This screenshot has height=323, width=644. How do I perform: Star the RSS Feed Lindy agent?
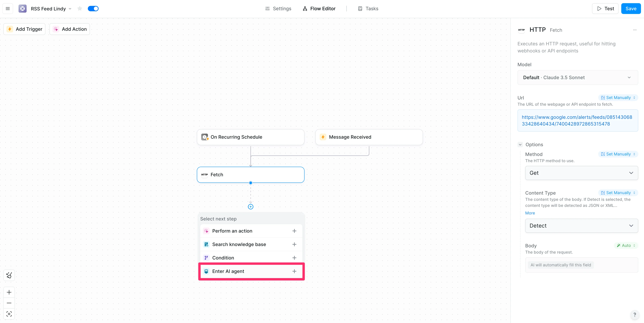80,9
